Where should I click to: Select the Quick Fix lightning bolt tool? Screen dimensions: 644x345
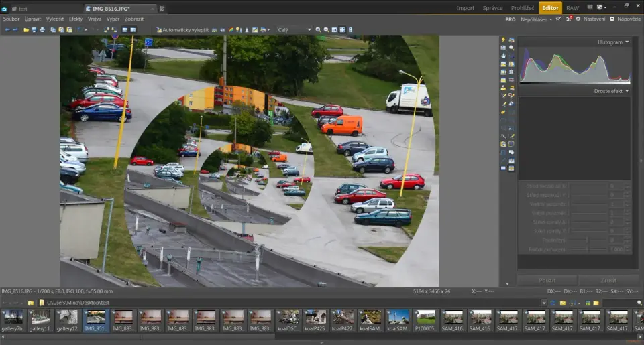click(503, 40)
